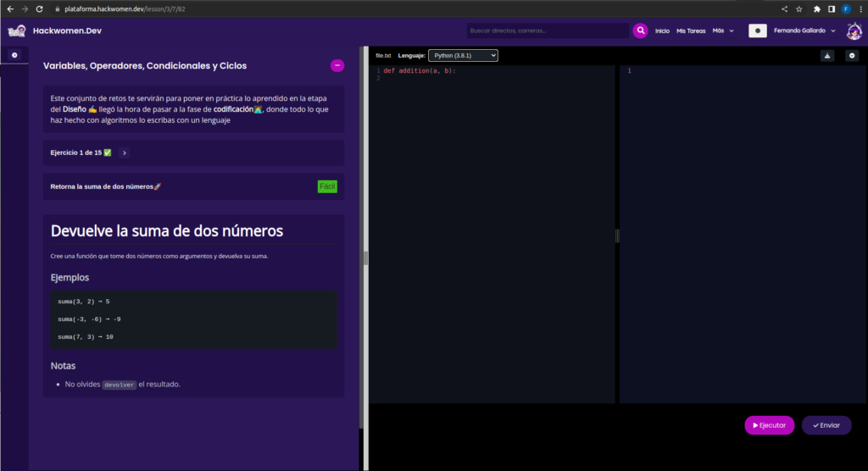Collapse the lesson section with the minus button

337,65
